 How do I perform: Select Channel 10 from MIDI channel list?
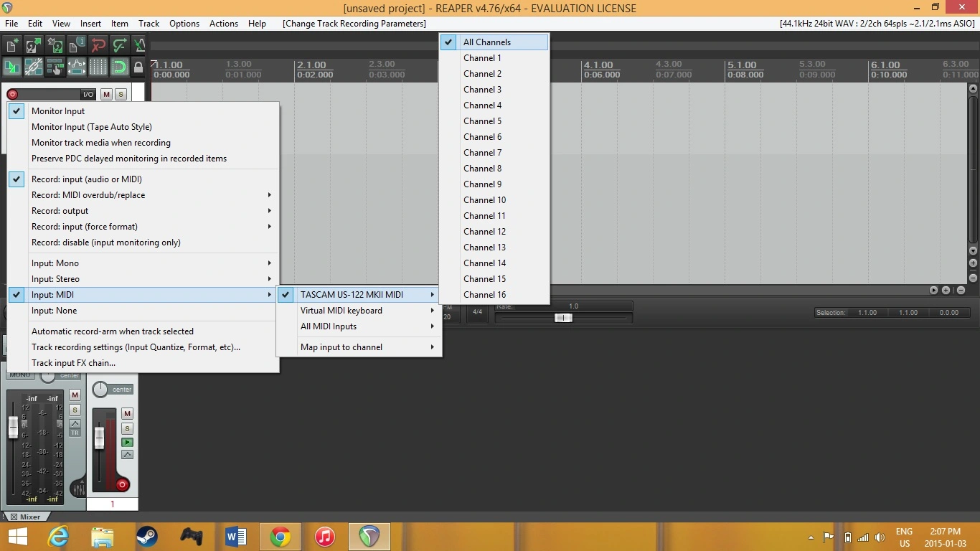click(x=484, y=200)
